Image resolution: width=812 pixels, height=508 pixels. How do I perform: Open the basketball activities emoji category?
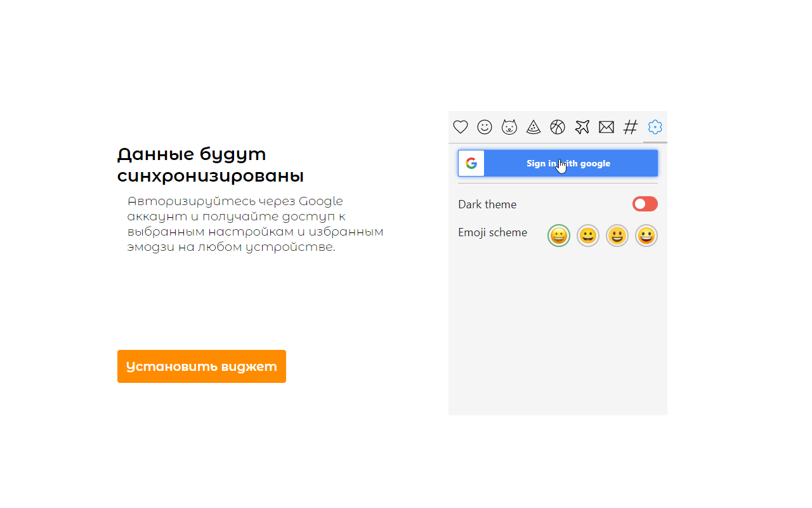click(558, 127)
